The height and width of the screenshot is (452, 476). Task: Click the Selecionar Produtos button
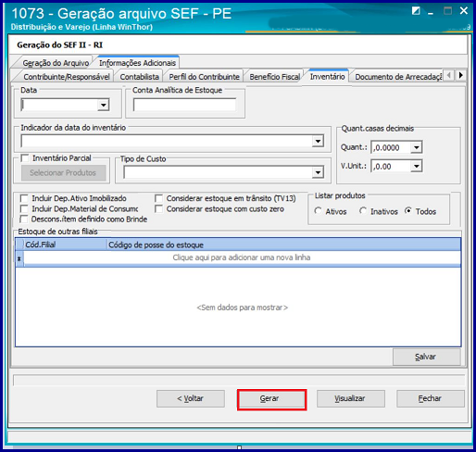[64, 173]
